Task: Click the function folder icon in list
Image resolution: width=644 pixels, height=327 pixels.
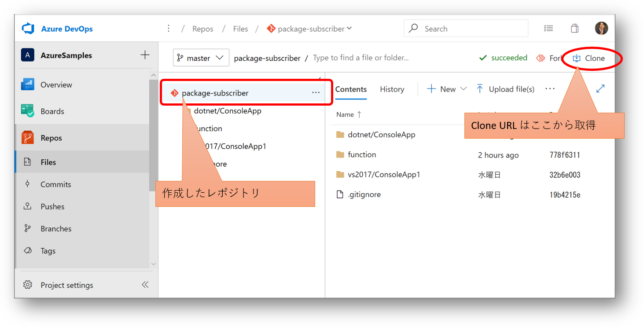Action: pos(340,154)
